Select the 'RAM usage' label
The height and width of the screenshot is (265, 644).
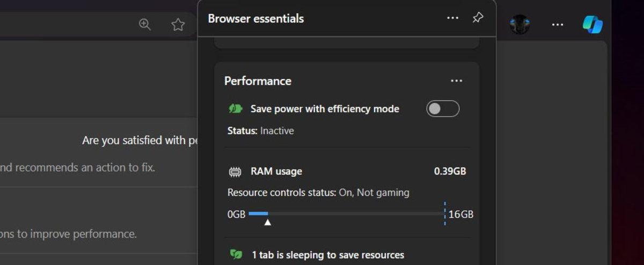[x=276, y=171]
